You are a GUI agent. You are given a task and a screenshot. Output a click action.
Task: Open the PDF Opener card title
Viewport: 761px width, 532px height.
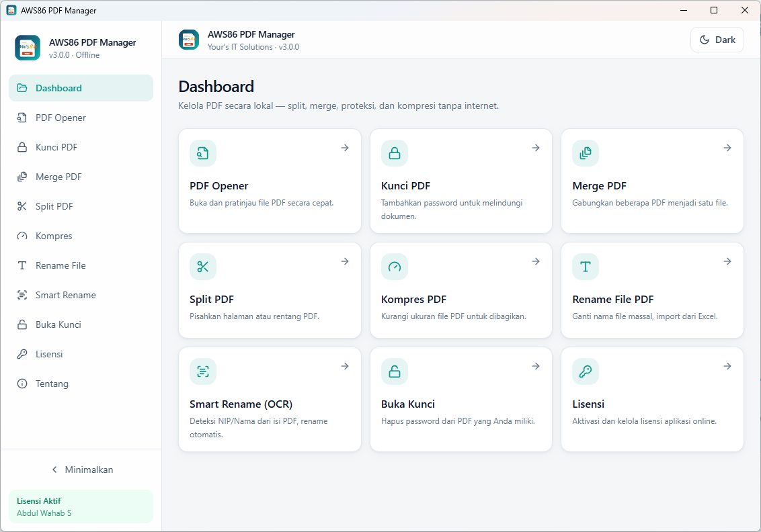(x=219, y=186)
